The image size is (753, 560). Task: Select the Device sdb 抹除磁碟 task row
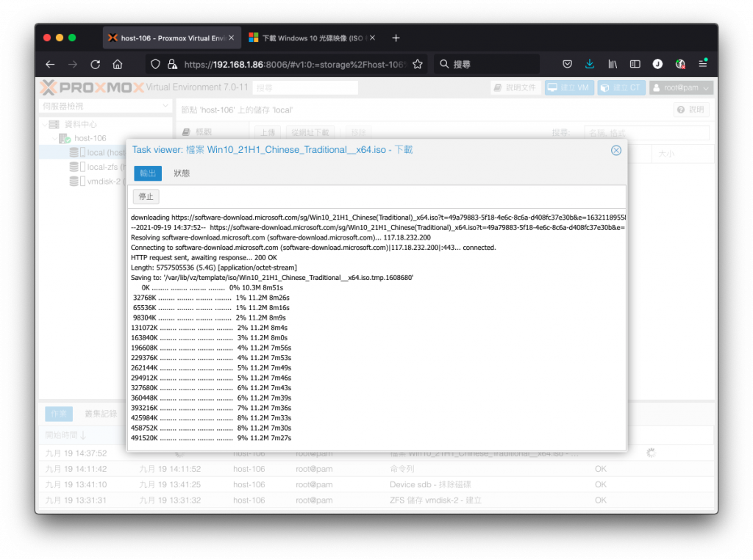tap(376, 484)
